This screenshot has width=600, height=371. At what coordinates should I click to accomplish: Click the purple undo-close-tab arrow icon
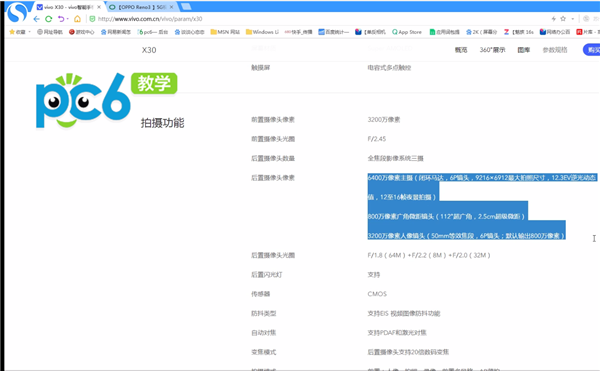coord(61,19)
